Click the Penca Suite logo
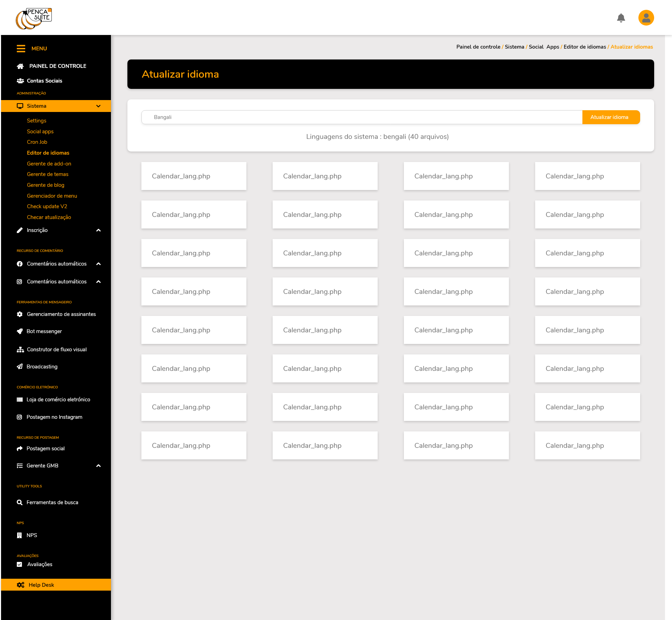This screenshot has height=620, width=672. point(34,19)
